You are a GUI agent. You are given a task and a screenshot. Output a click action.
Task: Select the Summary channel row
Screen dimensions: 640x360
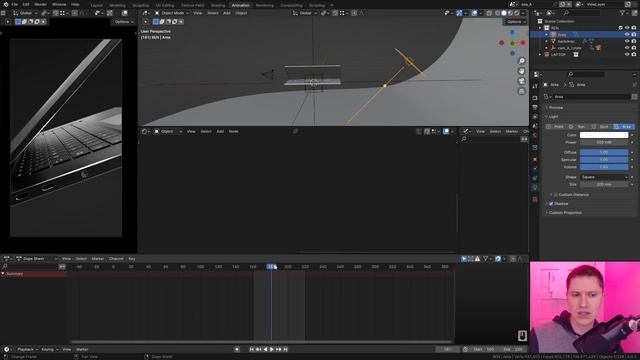[33, 274]
